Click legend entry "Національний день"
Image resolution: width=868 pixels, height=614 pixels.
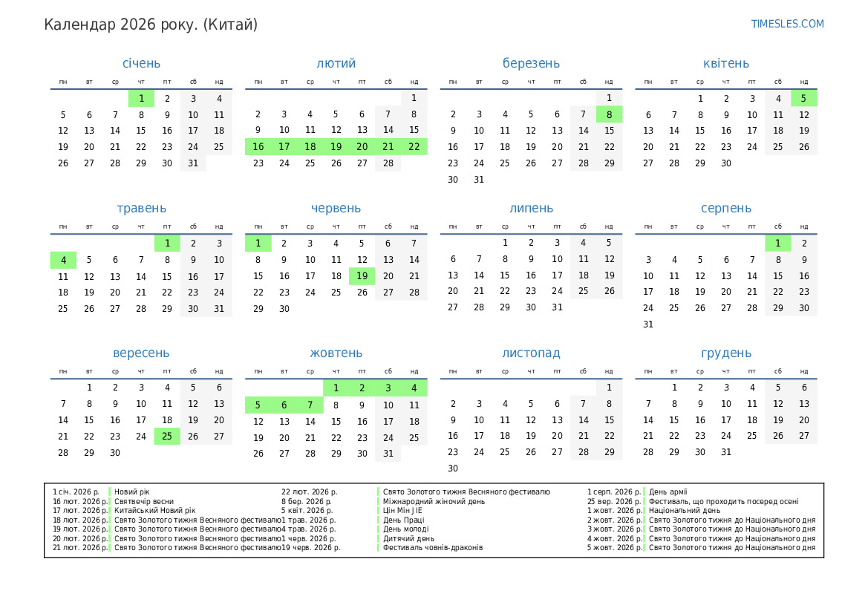[x=685, y=511]
